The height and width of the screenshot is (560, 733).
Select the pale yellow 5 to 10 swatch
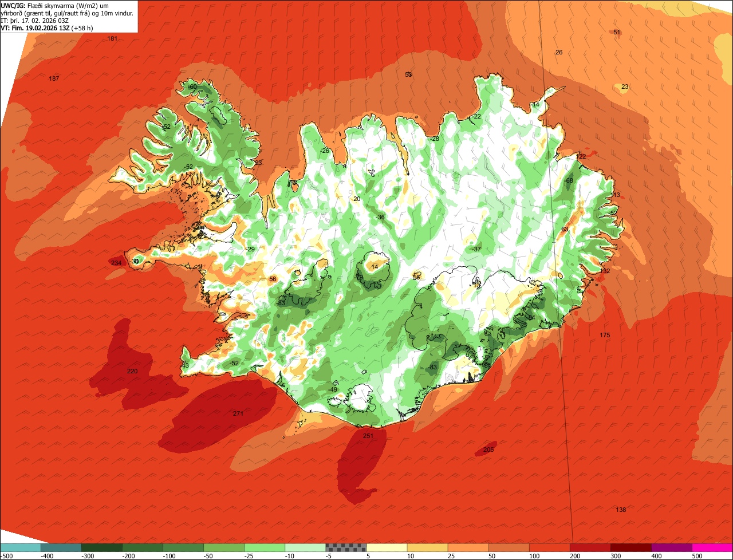pos(387,547)
